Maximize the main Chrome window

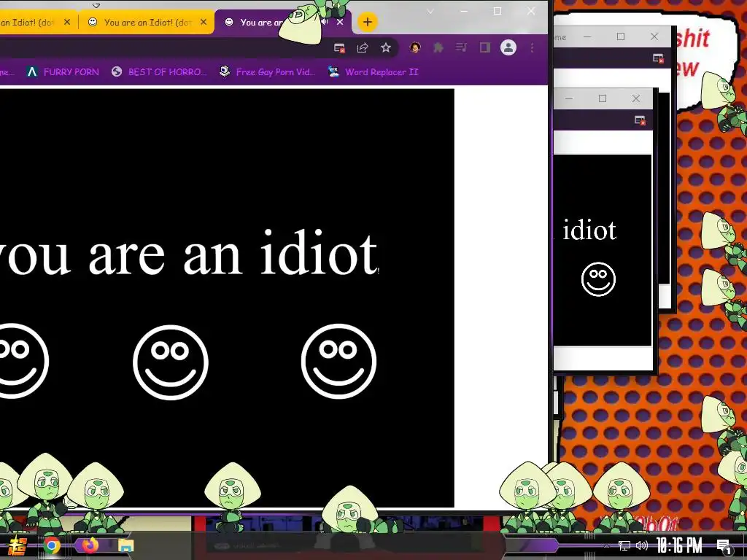pyautogui.click(x=498, y=11)
